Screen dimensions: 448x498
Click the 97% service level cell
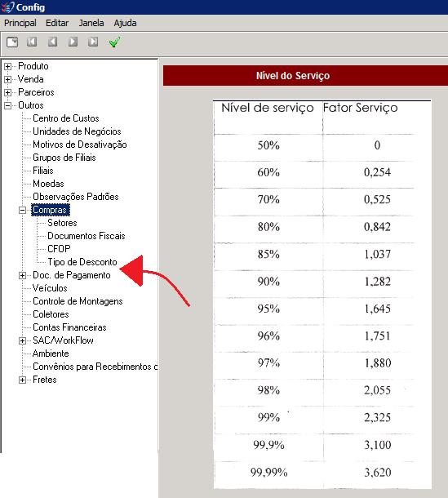coord(268,363)
